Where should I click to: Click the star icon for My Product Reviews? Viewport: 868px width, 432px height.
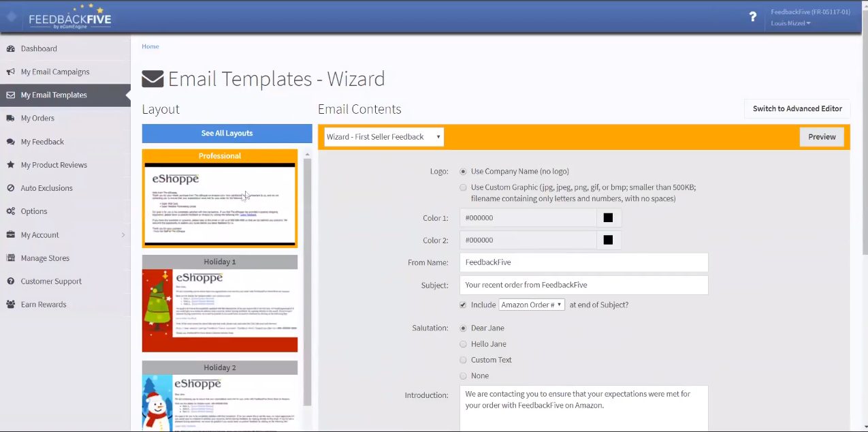pyautogui.click(x=10, y=165)
